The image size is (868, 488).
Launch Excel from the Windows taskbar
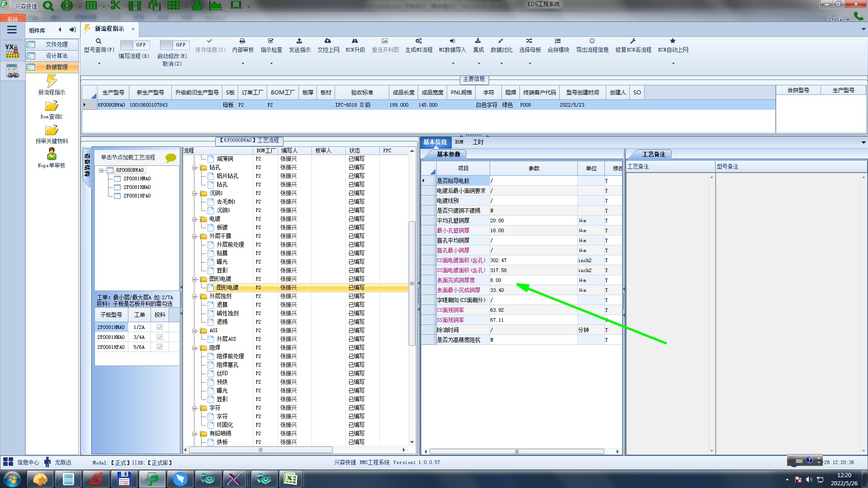pyautogui.click(x=290, y=479)
